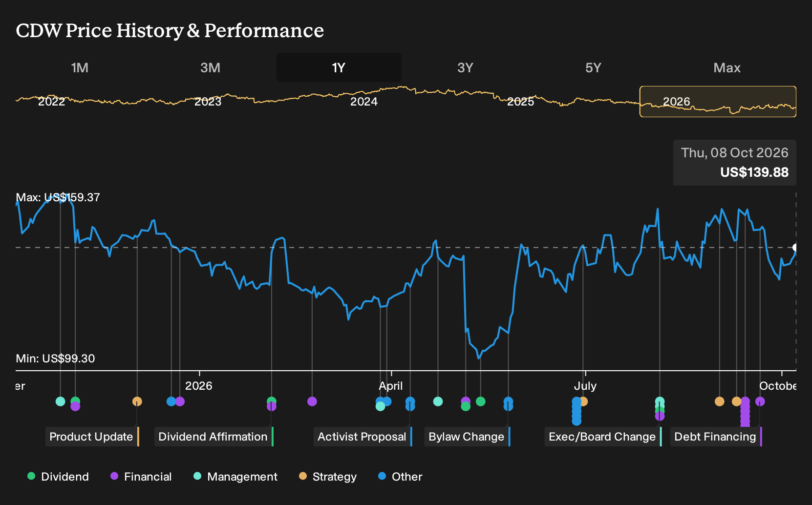
Task: Click the leftmost teal Management event dot
Action: coord(60,401)
